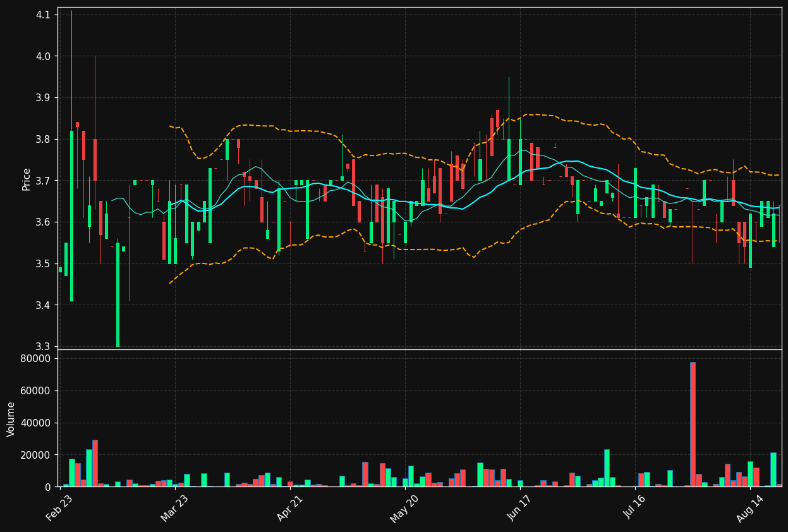The image size is (788, 532).
Task: Click the 'Jul 16' date label
Action: point(636,509)
